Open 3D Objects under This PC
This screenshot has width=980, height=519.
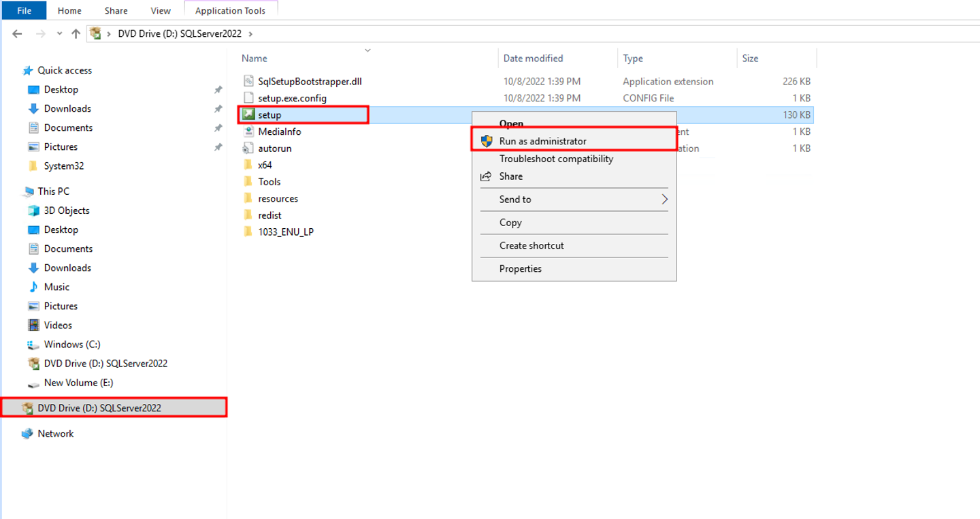click(67, 210)
